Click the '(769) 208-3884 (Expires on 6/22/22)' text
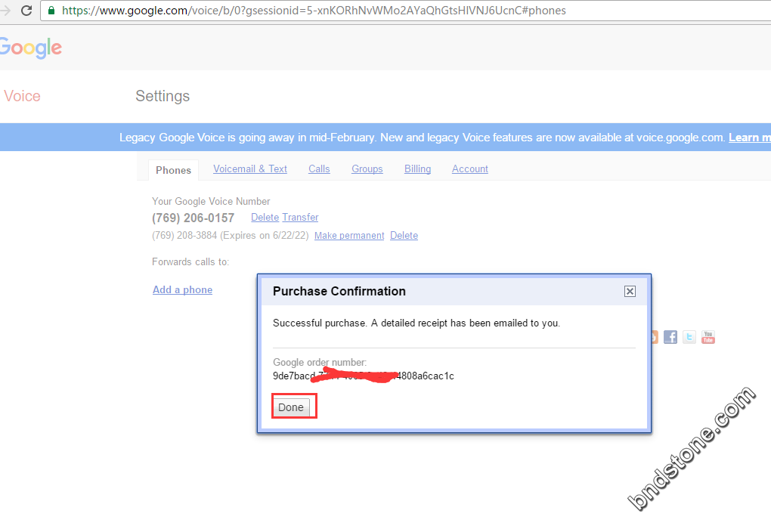This screenshot has width=771, height=532. click(x=230, y=236)
